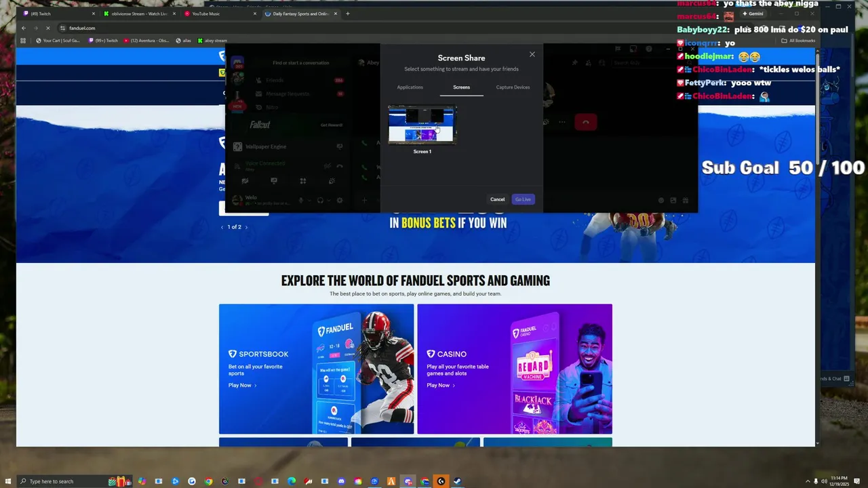This screenshot has height=488, width=868.
Task: Click the Sportsbook promo card image
Action: (x=316, y=369)
